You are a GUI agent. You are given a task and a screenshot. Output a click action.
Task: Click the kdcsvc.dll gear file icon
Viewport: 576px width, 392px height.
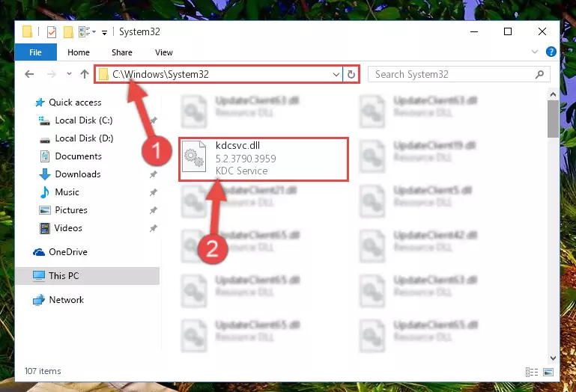(194, 157)
